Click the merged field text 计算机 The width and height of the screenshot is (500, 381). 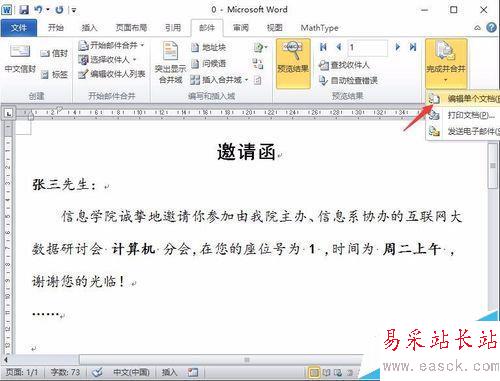[x=133, y=249]
